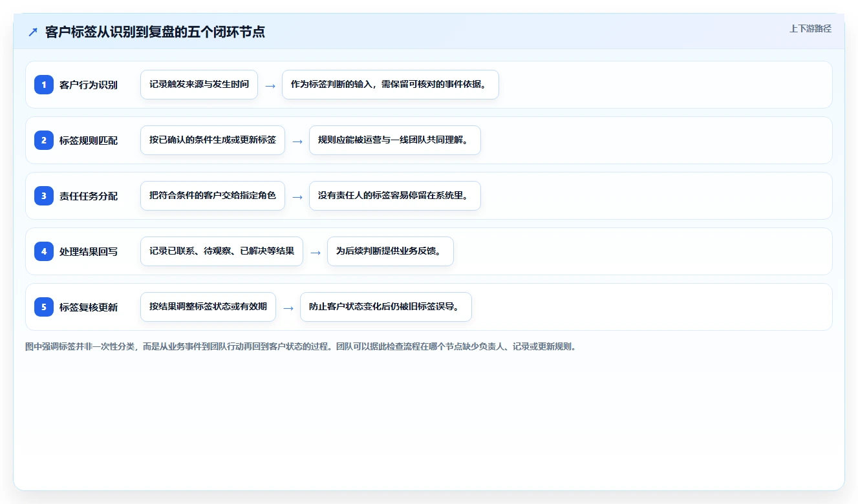The height and width of the screenshot is (504, 858).
Task: Click the 按已确认的条件生成或更新标签 box
Action: tap(213, 140)
